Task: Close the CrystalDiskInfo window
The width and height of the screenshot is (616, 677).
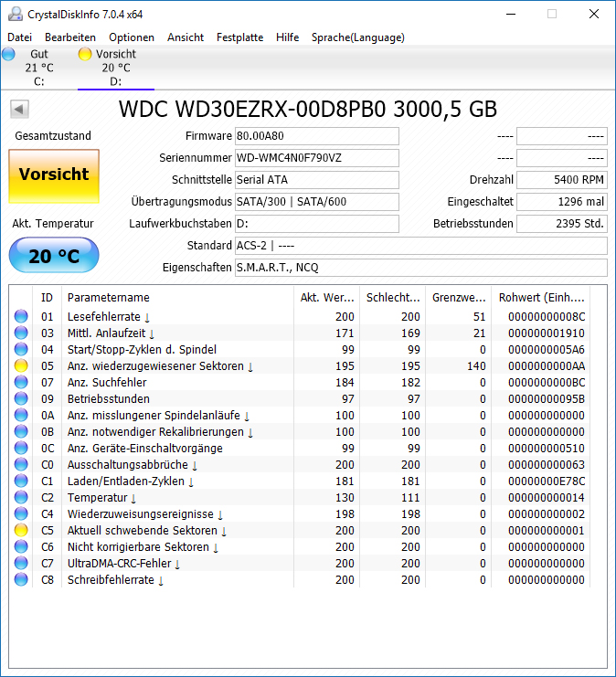Action: pyautogui.click(x=594, y=15)
